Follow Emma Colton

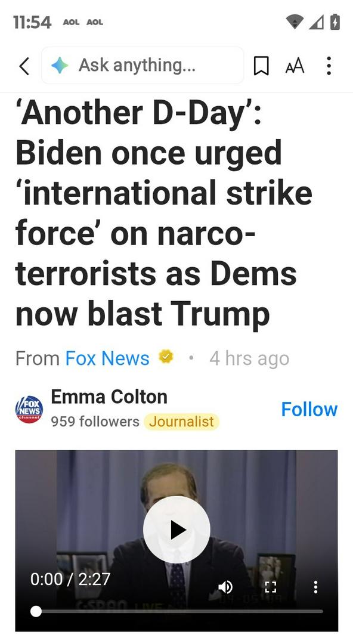309,410
